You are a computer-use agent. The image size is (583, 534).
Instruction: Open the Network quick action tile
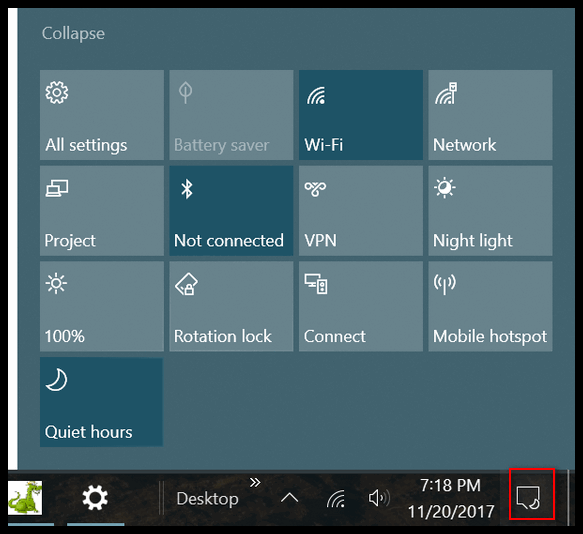(490, 115)
